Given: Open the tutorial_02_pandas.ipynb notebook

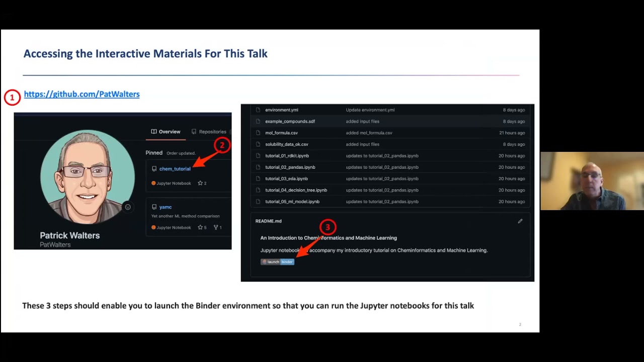Looking at the screenshot, I should tap(290, 167).
